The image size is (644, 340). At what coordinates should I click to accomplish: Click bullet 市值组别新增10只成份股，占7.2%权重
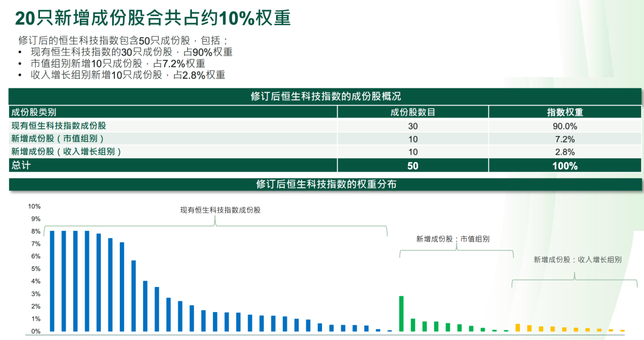point(118,64)
